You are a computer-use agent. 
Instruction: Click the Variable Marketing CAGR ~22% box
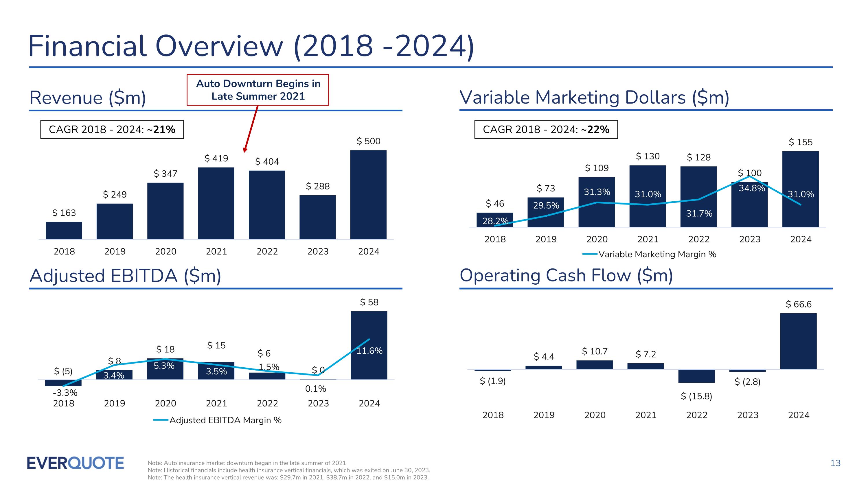[x=546, y=129]
